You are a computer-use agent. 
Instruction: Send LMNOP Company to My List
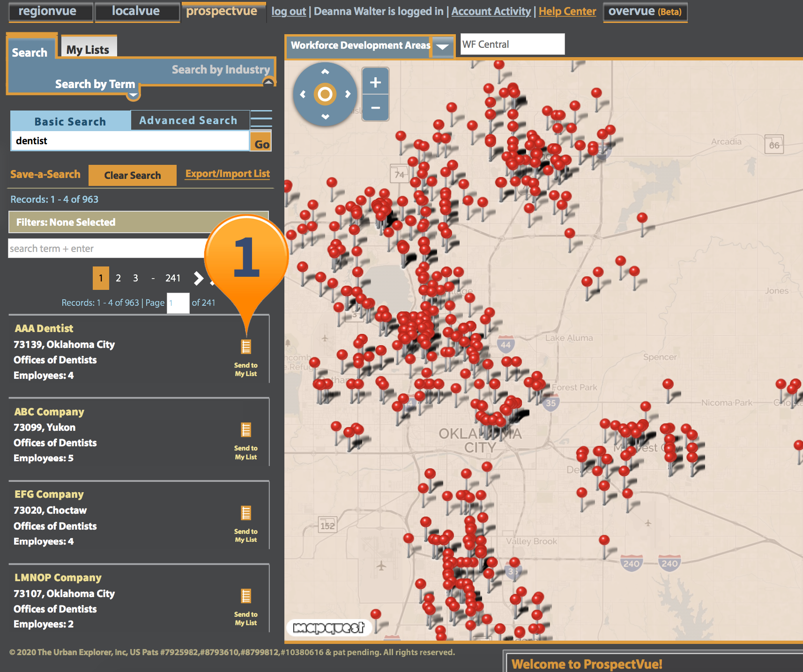[x=246, y=607]
